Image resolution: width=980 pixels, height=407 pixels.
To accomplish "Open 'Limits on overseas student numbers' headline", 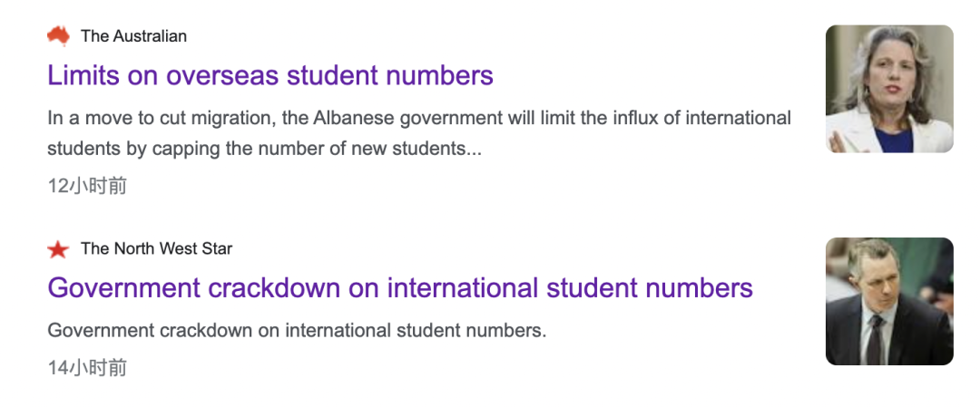I will click(270, 75).
